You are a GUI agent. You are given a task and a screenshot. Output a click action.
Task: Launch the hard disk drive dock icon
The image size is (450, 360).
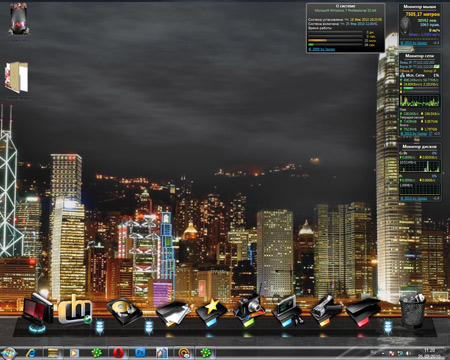pyautogui.click(x=124, y=311)
